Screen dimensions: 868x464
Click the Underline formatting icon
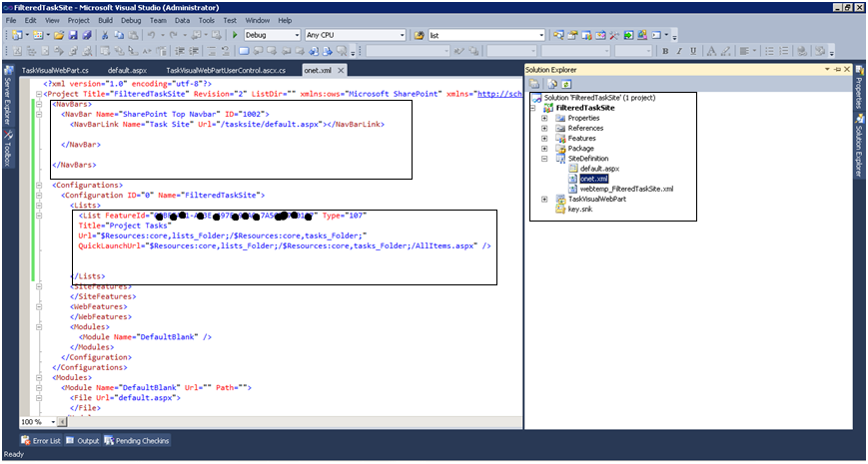coord(693,51)
